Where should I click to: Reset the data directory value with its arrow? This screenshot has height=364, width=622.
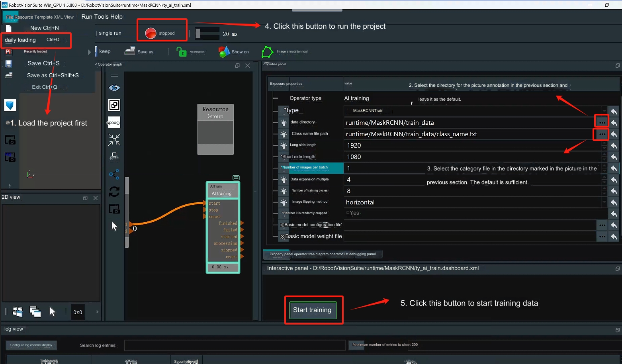(614, 123)
